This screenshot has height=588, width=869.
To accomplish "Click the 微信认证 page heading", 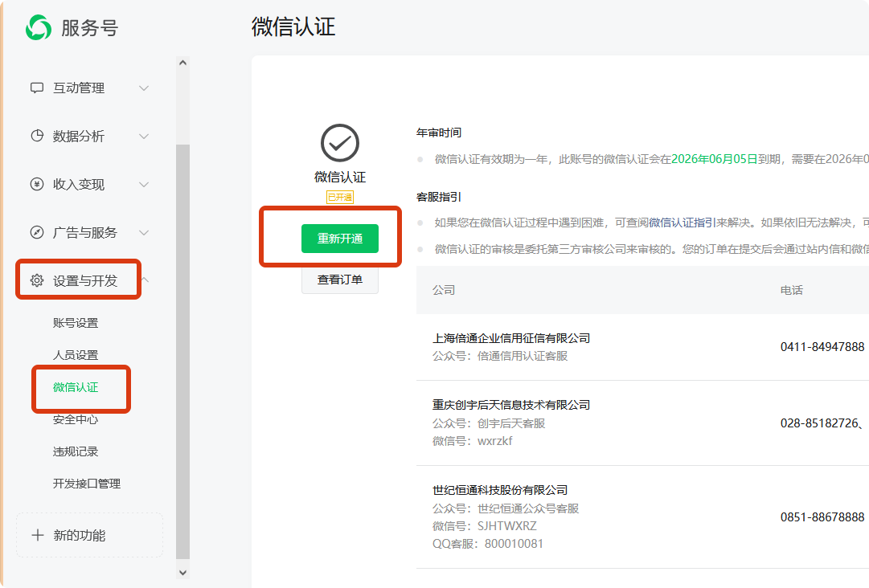I will coord(293,27).
